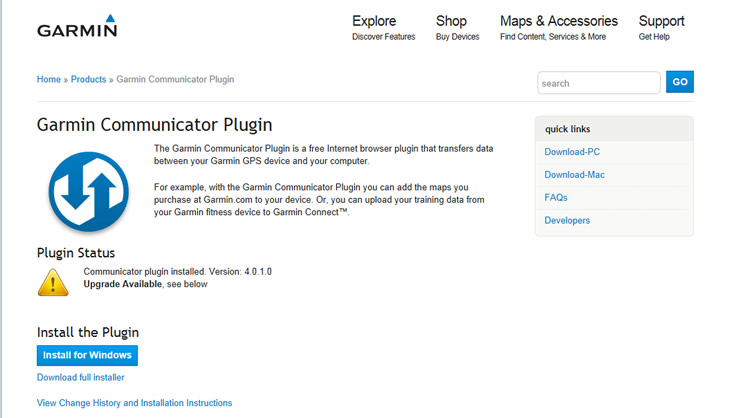
Task: Focus the search input field
Action: [x=599, y=83]
